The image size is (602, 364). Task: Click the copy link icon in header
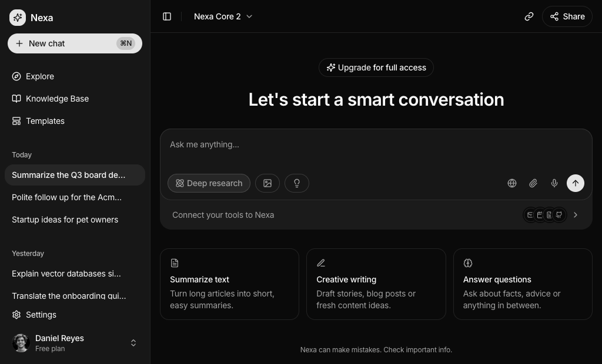click(529, 16)
